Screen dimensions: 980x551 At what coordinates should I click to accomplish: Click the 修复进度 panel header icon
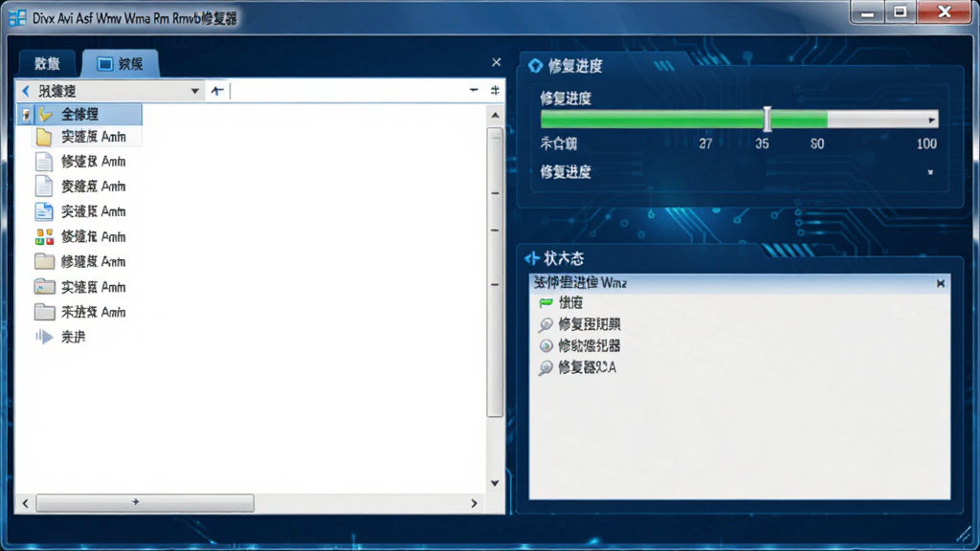coord(535,66)
